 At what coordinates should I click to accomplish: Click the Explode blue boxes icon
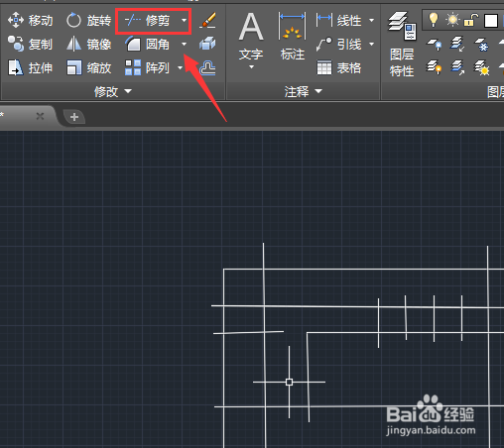coord(207,44)
